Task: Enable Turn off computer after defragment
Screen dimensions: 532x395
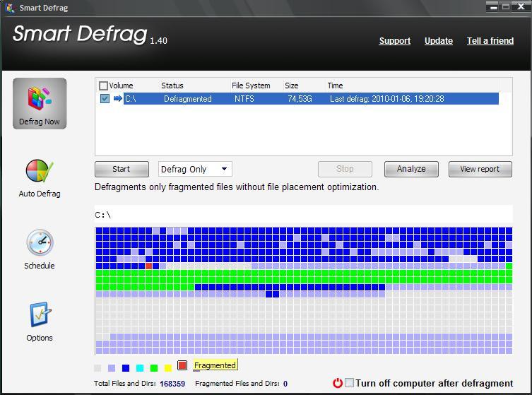Action: click(350, 383)
